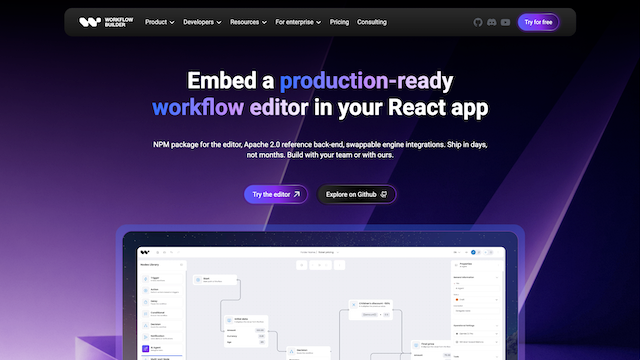Expand the Developers menu
Image resolution: width=640 pixels, height=360 pixels.
tap(202, 22)
